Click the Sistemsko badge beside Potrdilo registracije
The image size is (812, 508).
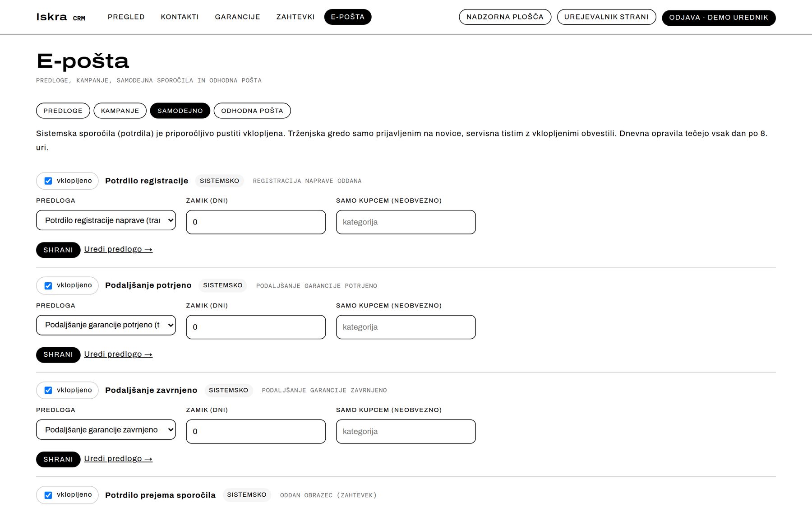click(220, 181)
